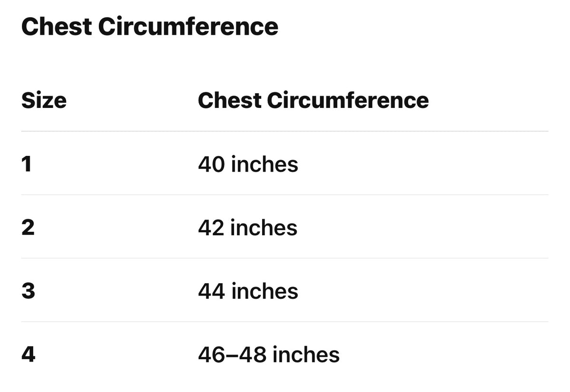570x392 pixels.
Task: Click size number 1 in the table
Action: pyautogui.click(x=27, y=164)
